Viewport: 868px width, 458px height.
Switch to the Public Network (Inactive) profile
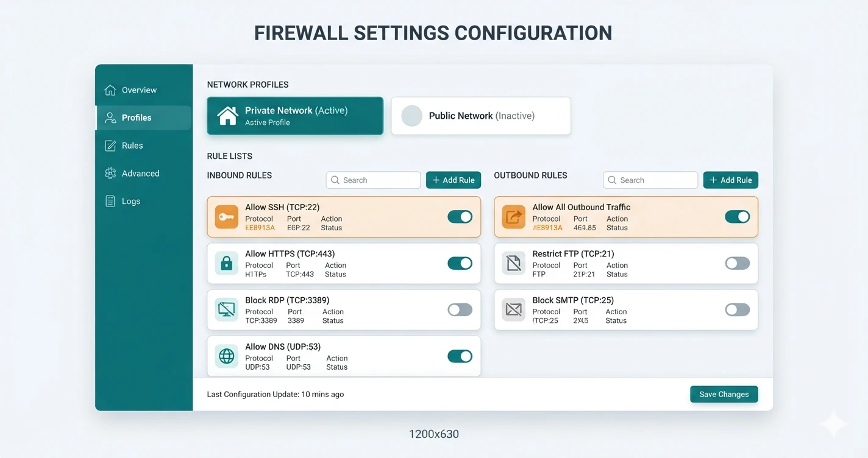pos(481,116)
